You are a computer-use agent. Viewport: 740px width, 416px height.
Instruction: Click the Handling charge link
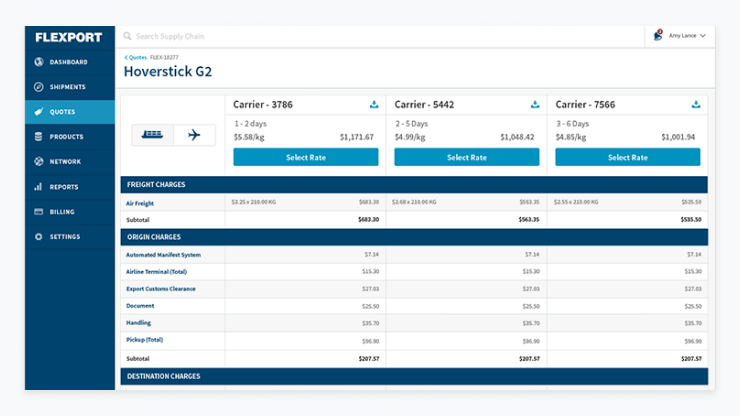click(x=138, y=323)
